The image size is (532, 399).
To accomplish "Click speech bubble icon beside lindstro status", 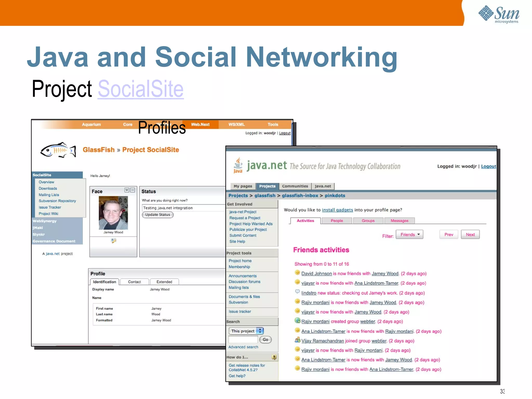I will click(297, 292).
